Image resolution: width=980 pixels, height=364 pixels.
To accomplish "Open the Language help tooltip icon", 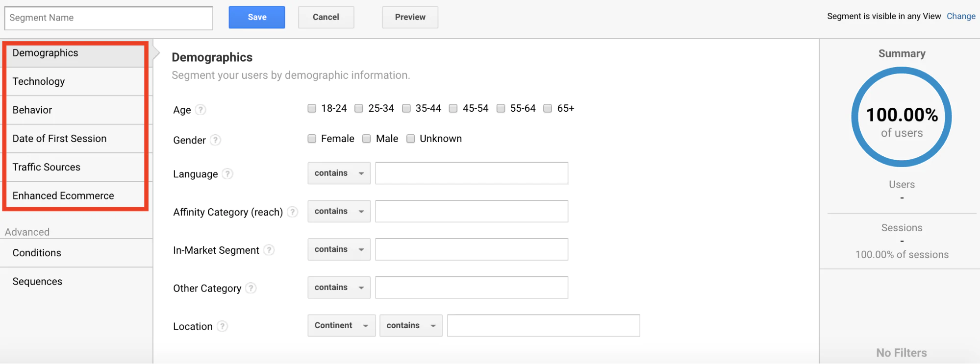I will click(227, 174).
